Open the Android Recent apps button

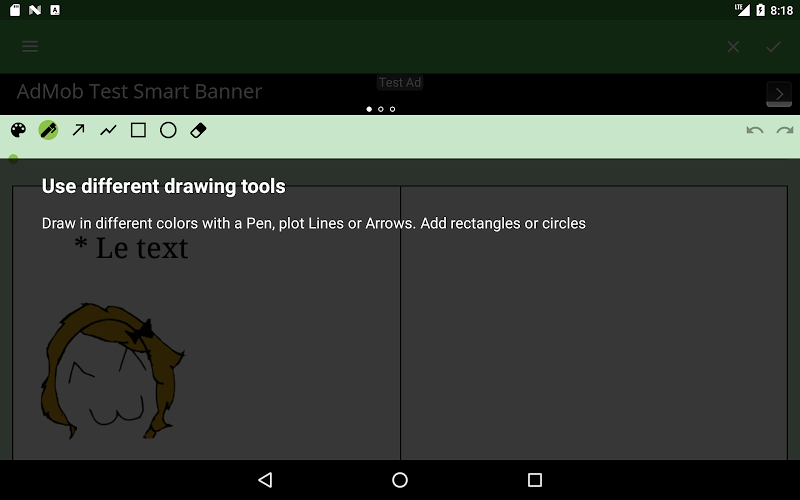tap(535, 480)
